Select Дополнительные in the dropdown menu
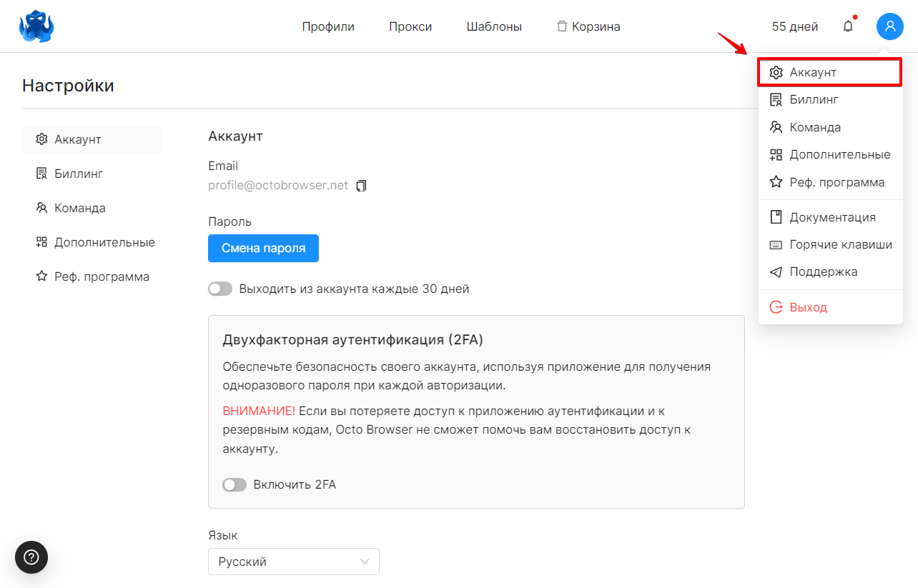Viewport: 918px width, 588px height. pos(830,154)
